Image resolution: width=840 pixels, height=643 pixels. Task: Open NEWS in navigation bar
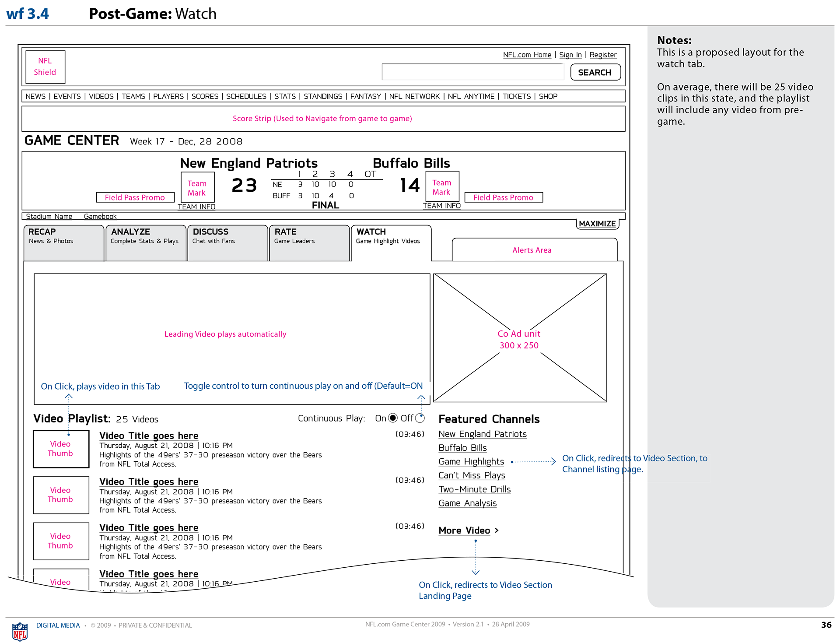coord(35,96)
